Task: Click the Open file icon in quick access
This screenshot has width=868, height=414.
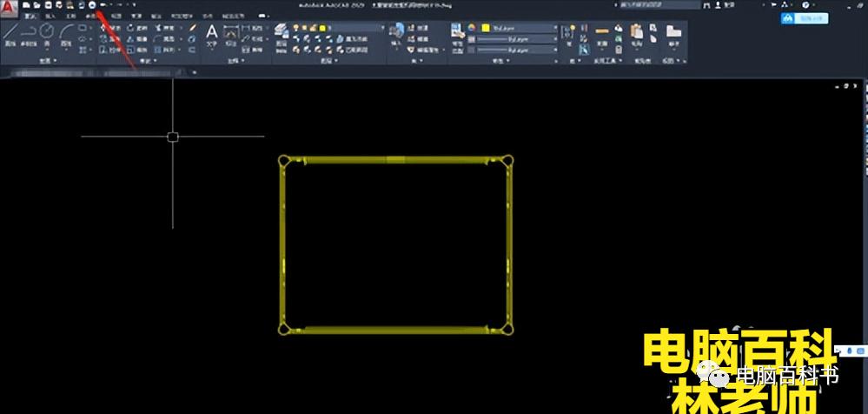Action: pyautogui.click(x=36, y=5)
